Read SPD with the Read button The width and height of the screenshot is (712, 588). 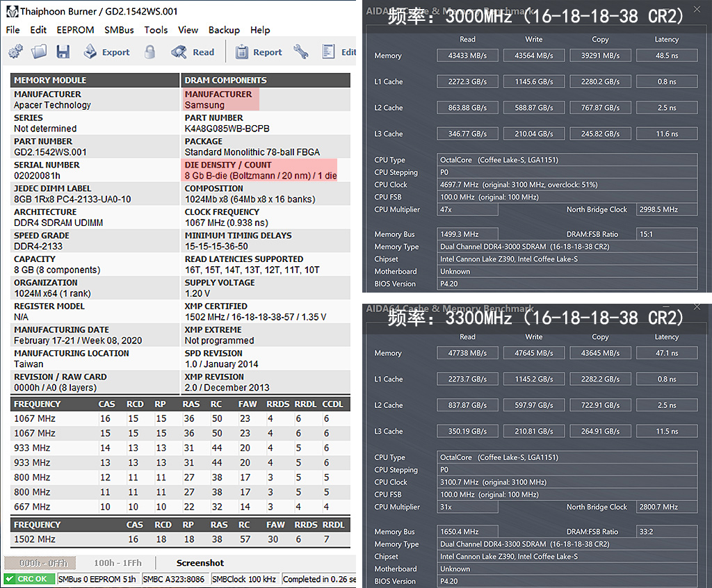[193, 51]
